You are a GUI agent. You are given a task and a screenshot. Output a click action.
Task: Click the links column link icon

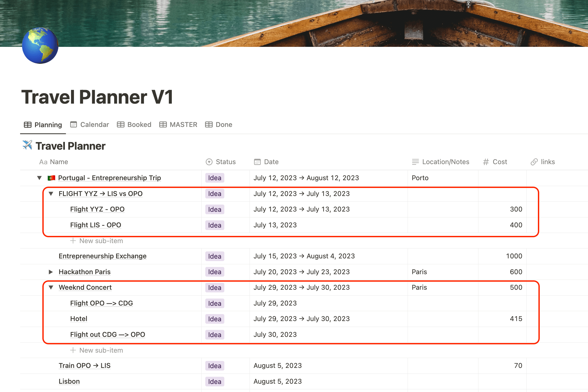point(534,162)
